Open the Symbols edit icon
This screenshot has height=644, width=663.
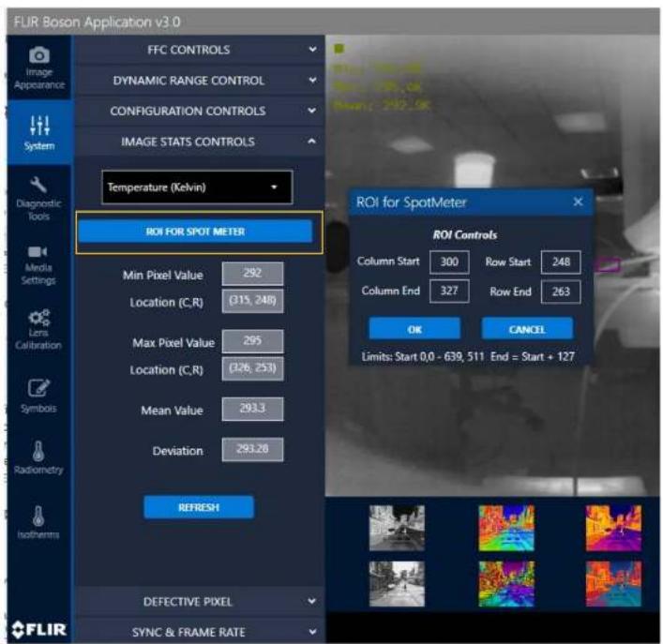point(38,387)
